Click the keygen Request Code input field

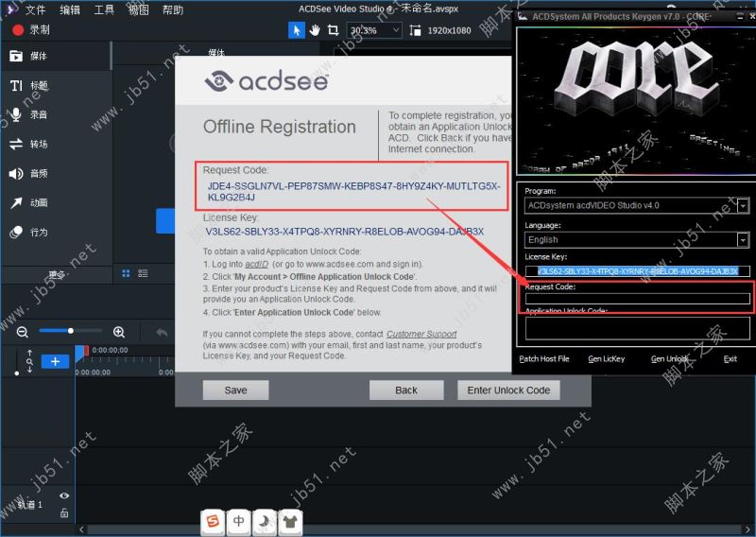(x=637, y=299)
